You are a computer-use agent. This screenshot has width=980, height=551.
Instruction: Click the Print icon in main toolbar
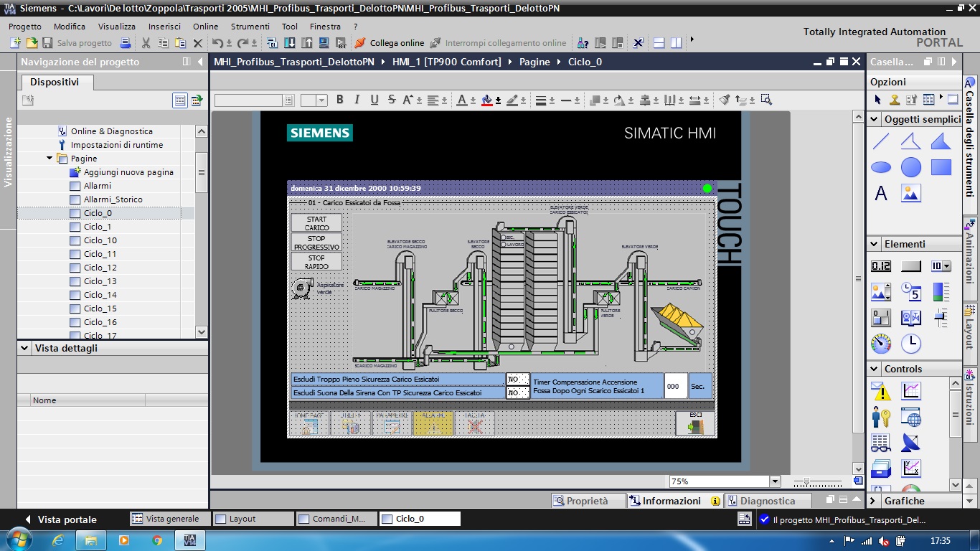[x=125, y=43]
